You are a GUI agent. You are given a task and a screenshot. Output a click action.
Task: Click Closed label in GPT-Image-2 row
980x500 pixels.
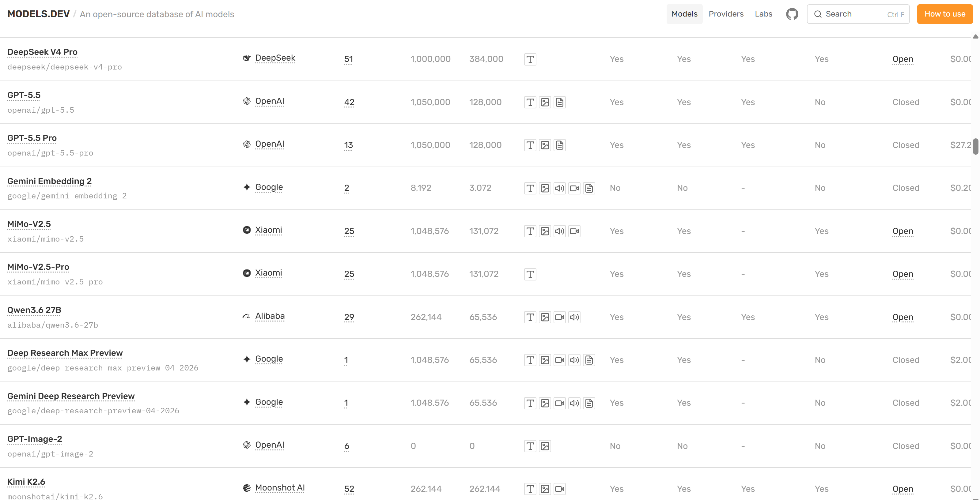point(906,445)
